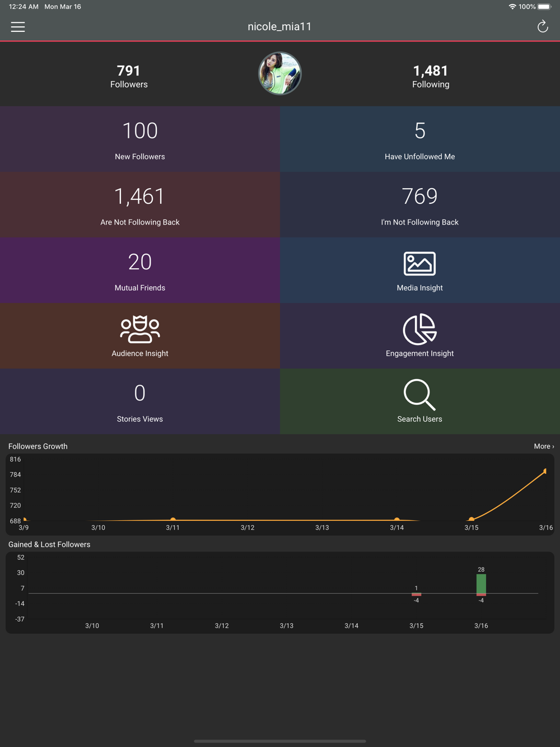Screen dimensions: 560x747
Task: Tap the Followers Growth heading
Action: 38,446
